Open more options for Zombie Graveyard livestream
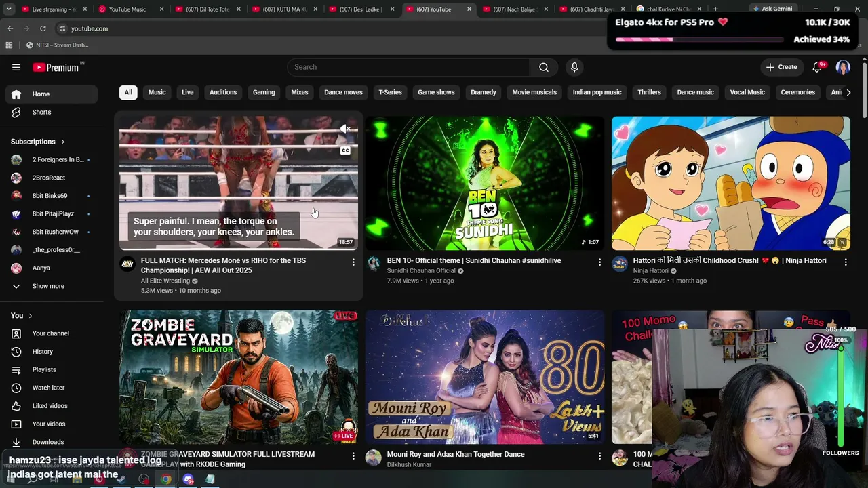 click(x=353, y=456)
